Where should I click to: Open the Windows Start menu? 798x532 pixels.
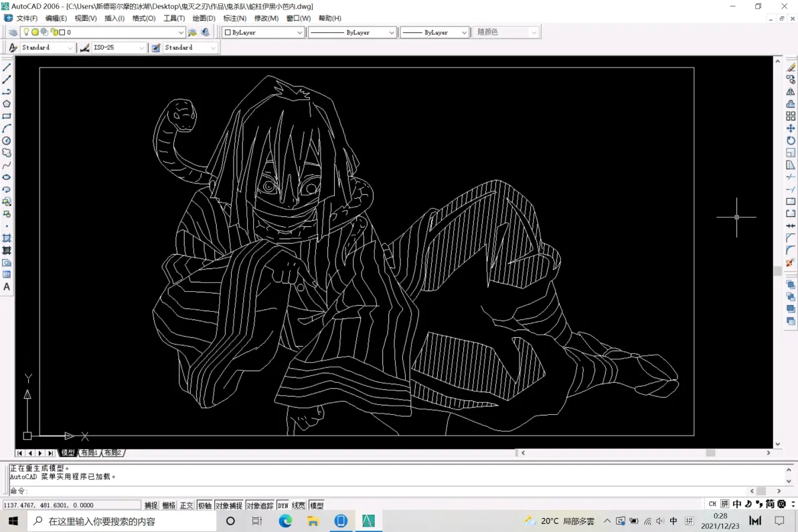coord(13,521)
